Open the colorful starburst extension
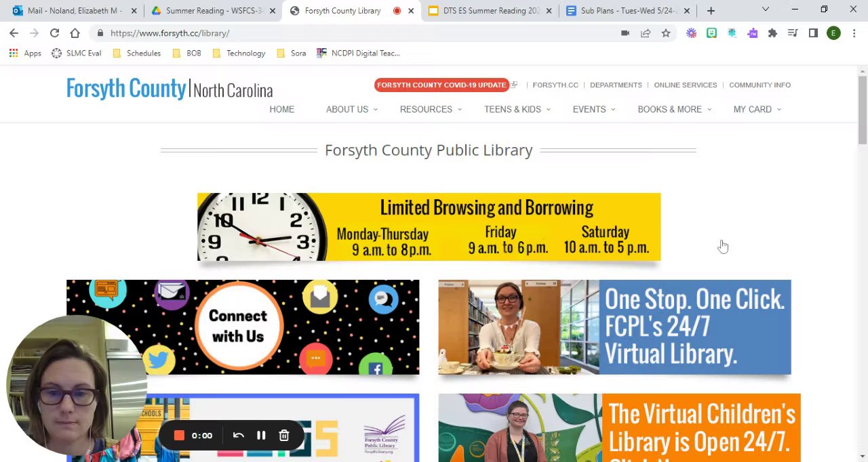Image resolution: width=868 pixels, height=462 pixels. click(691, 33)
